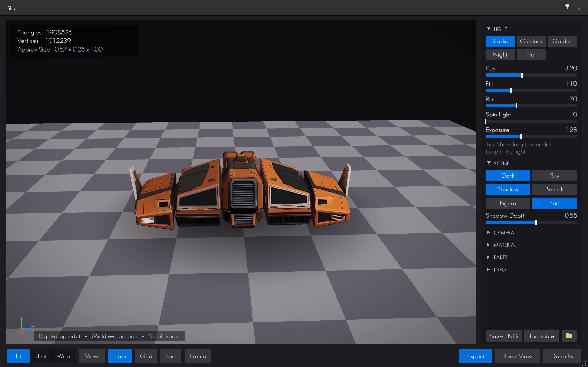Click the Shadow Depth value 0.55
588x367 pixels.
pyautogui.click(x=571, y=215)
